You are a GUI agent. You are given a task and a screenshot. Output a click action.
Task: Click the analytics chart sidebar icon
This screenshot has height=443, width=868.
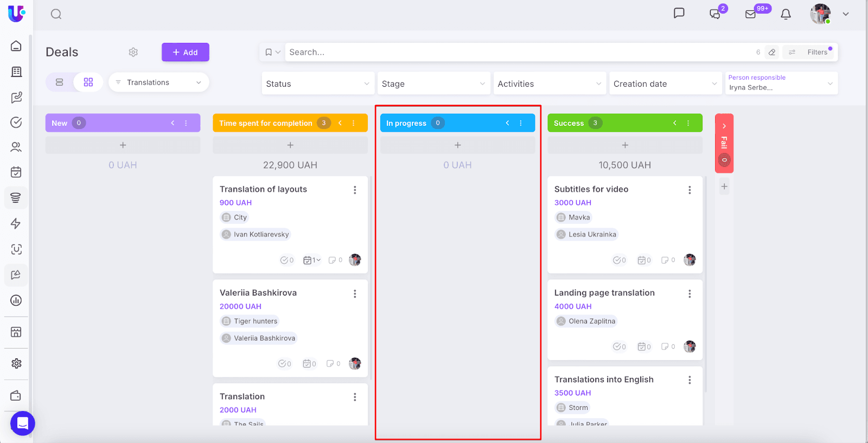click(16, 300)
